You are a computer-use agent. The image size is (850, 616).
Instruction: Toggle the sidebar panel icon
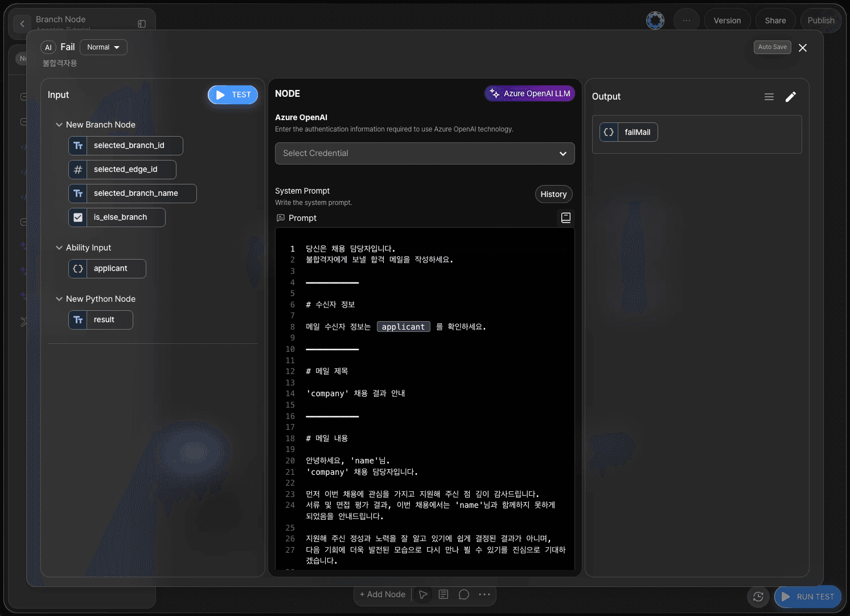click(x=142, y=24)
